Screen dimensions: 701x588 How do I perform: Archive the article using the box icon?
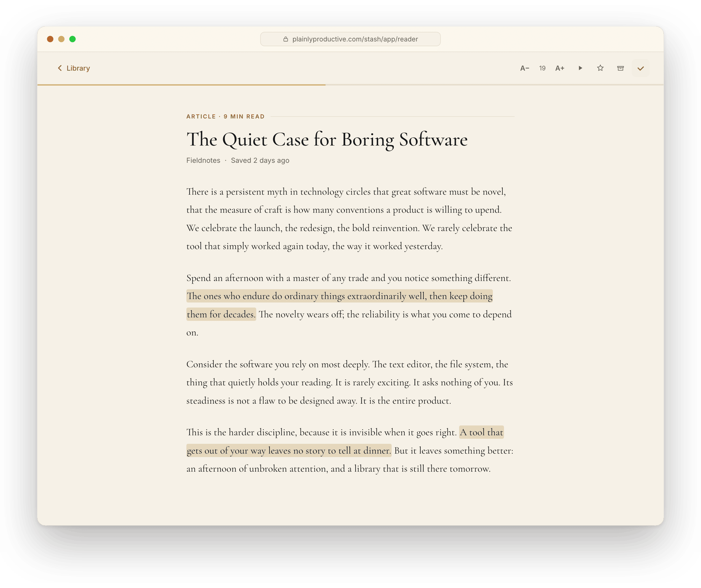coord(620,68)
